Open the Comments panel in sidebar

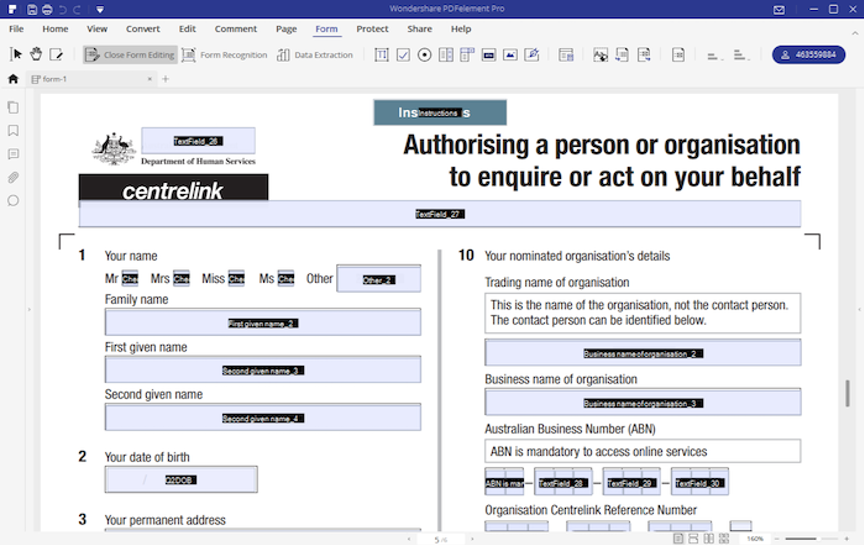point(13,154)
